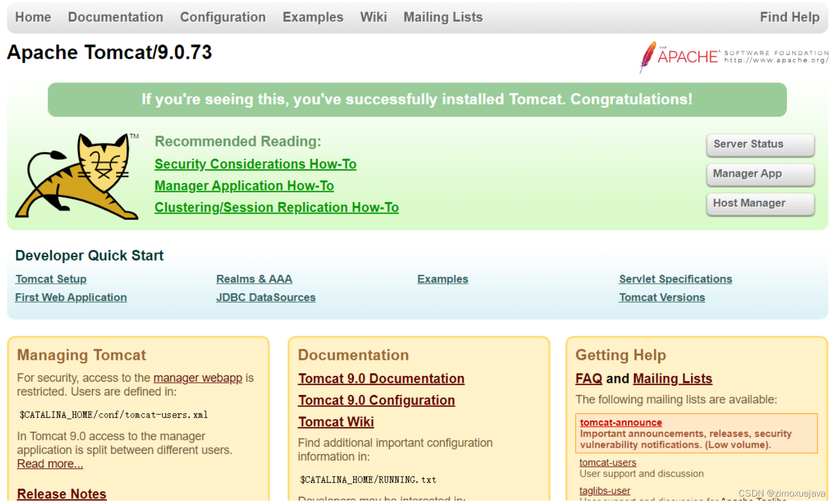
Task: Click the Getting Help heading
Action: tap(621, 355)
